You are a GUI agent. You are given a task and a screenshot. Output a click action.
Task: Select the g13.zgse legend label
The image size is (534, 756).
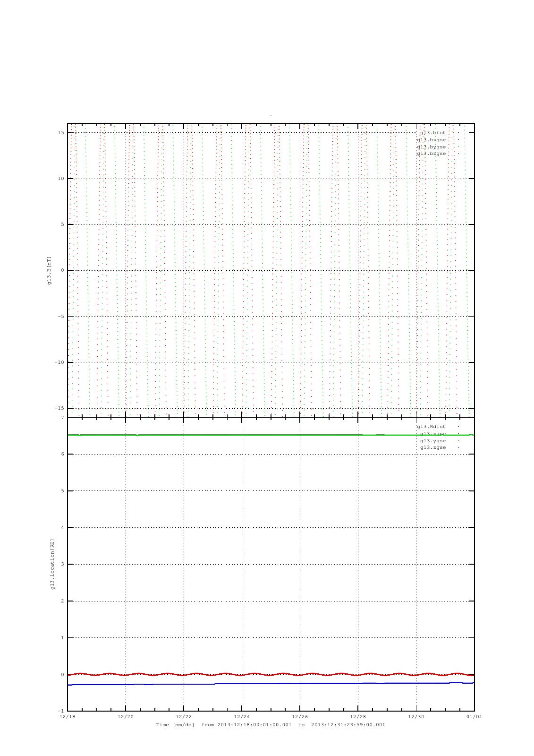[432, 447]
